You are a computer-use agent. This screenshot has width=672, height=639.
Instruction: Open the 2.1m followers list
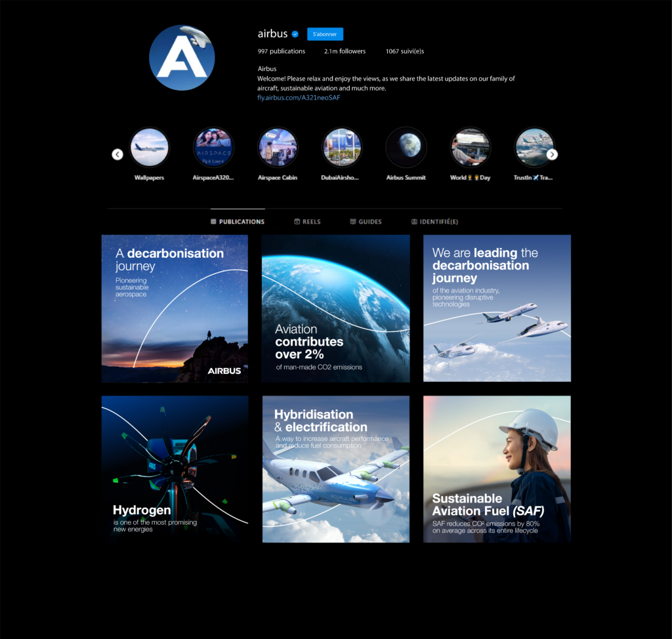pos(345,51)
